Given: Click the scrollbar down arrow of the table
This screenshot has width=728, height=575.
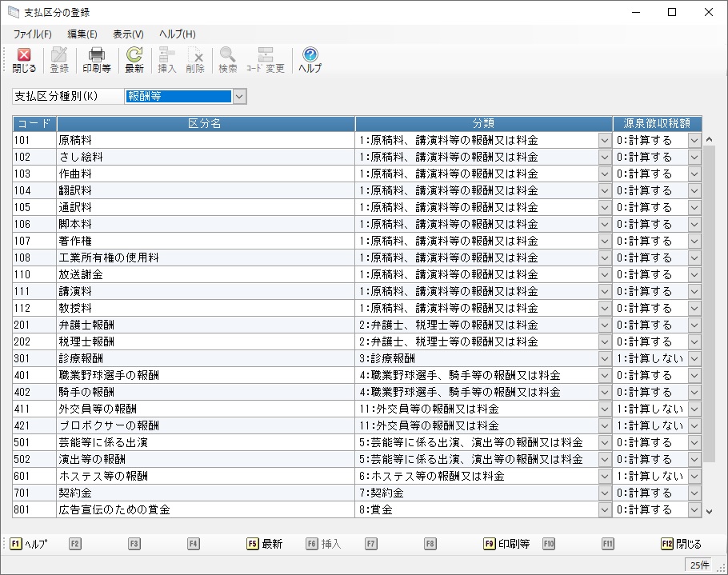Looking at the screenshot, I should coord(709,511).
